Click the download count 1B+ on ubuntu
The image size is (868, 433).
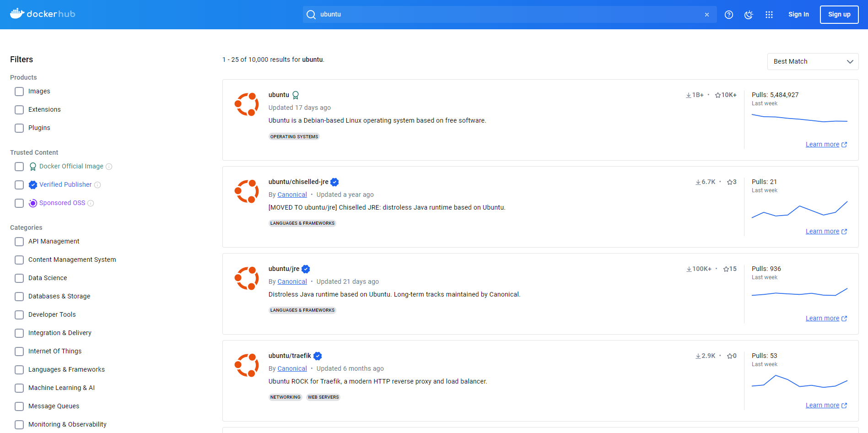(695, 95)
